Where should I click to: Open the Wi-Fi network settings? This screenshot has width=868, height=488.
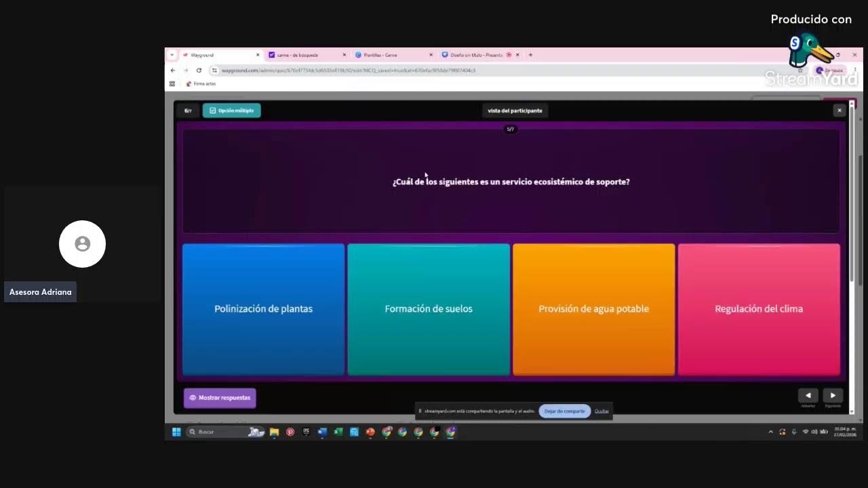click(x=806, y=432)
